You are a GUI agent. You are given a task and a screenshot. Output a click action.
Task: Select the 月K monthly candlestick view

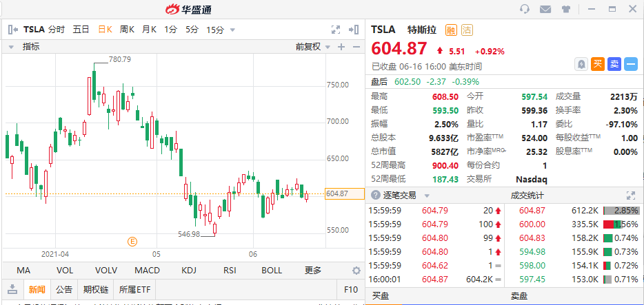point(149,30)
